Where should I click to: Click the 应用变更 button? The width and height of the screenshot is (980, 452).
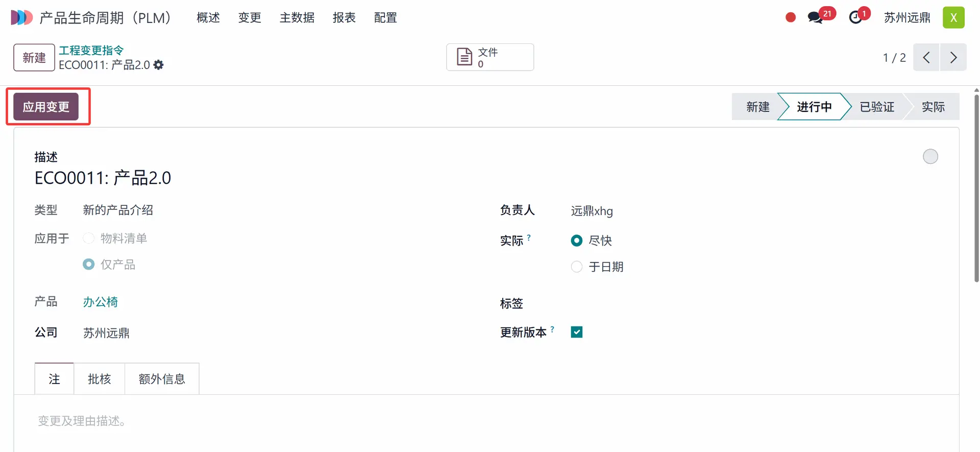click(x=46, y=107)
